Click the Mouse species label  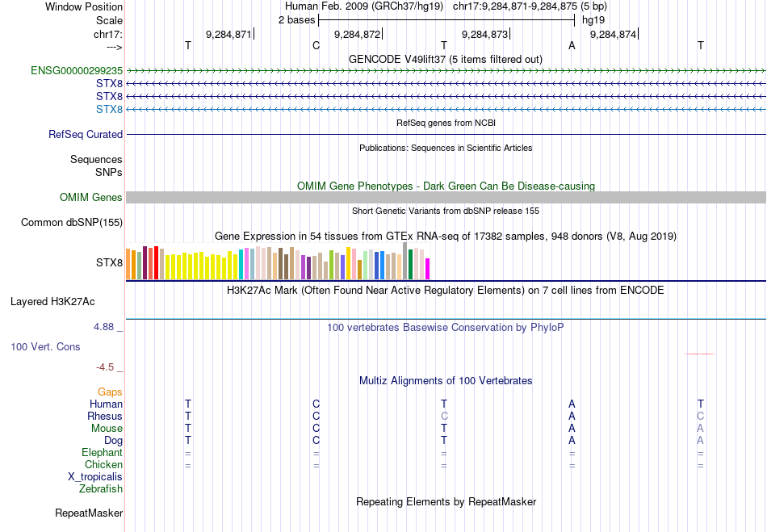[x=107, y=429]
